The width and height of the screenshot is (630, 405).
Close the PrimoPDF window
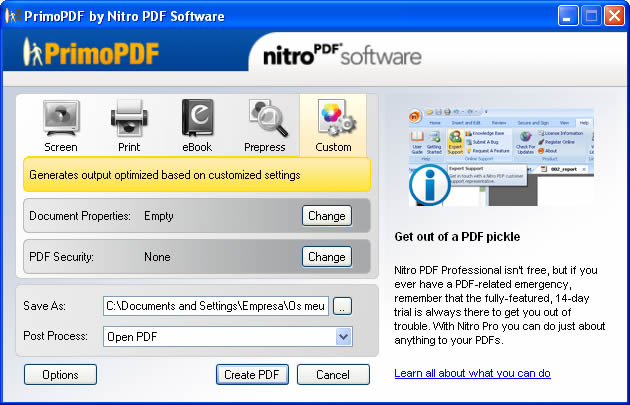click(615, 16)
